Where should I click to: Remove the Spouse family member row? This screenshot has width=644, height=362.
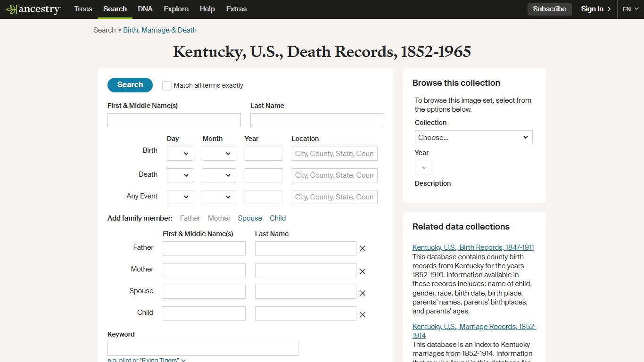click(363, 293)
